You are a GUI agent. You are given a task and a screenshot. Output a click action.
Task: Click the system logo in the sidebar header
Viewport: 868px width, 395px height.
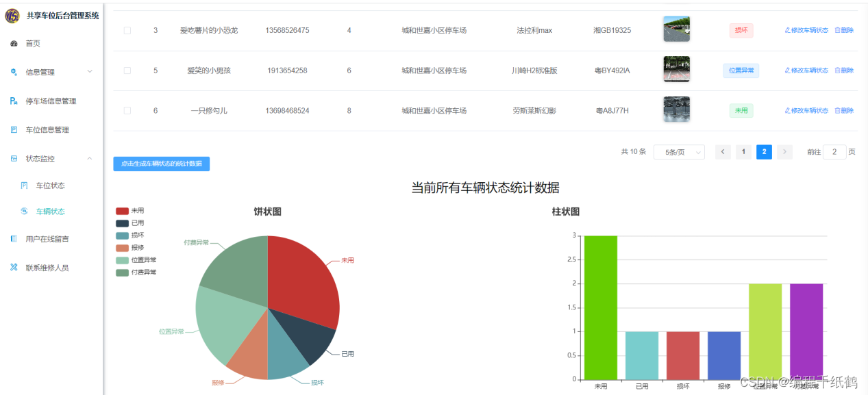(12, 15)
